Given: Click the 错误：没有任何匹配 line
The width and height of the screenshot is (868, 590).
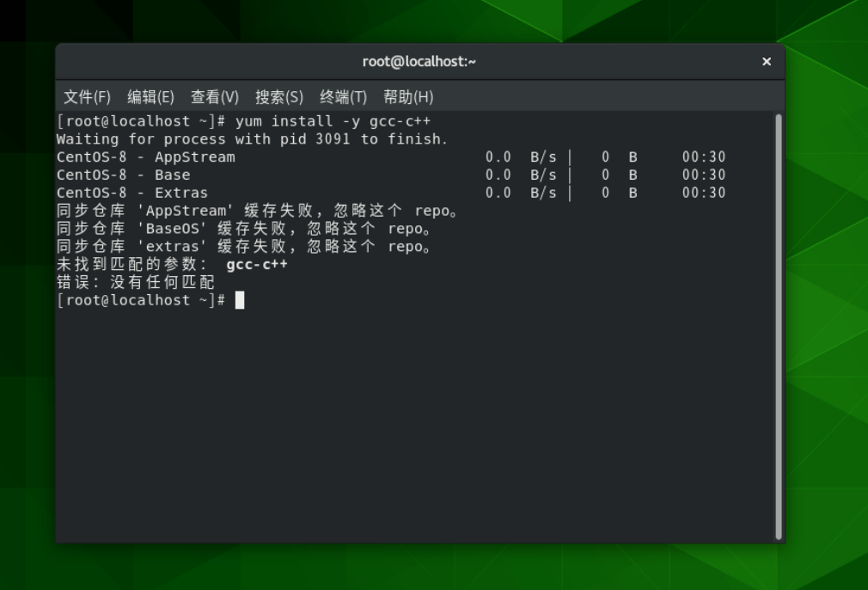Looking at the screenshot, I should pyautogui.click(x=136, y=283).
